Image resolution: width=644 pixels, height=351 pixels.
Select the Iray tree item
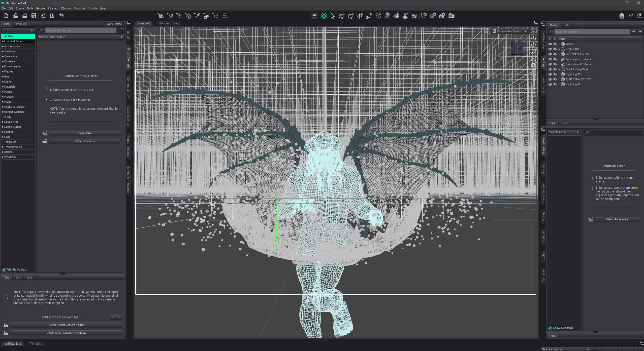[9, 117]
